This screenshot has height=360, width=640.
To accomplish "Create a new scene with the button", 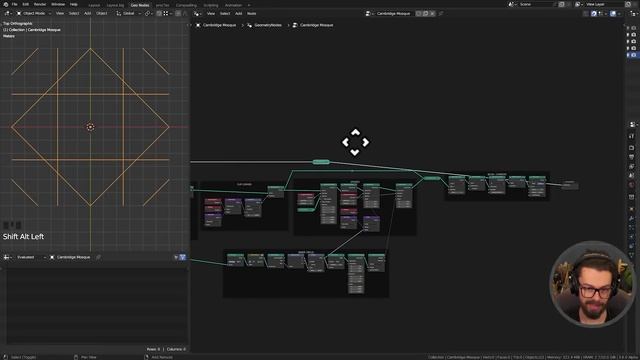I will pos(562,4).
